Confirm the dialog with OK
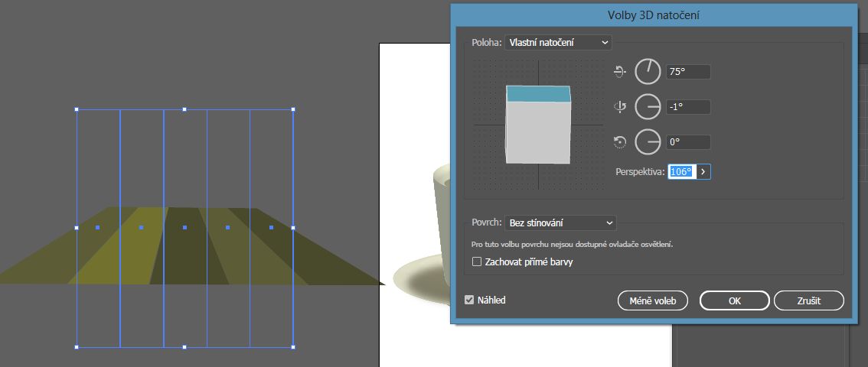 tap(734, 300)
